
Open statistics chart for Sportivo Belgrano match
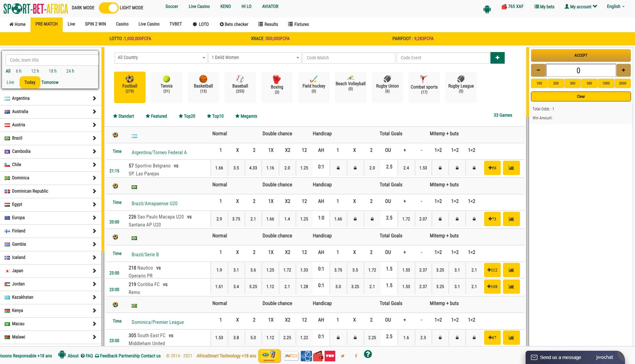(x=511, y=168)
